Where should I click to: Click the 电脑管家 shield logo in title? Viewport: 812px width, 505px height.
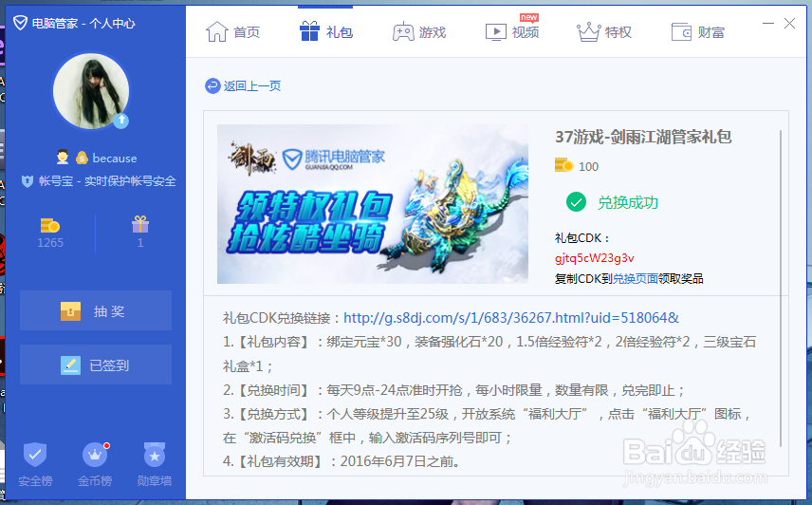click(x=20, y=23)
